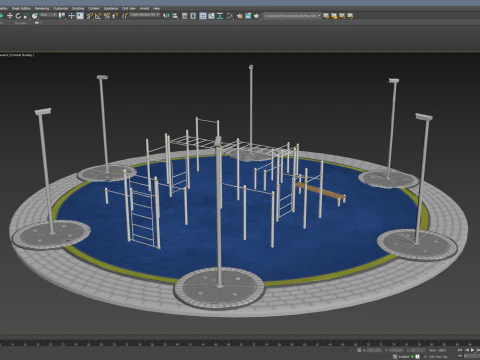Viewport: 480px width, 360px height.
Task: Open the Graph Editors menu
Action: (21, 8)
